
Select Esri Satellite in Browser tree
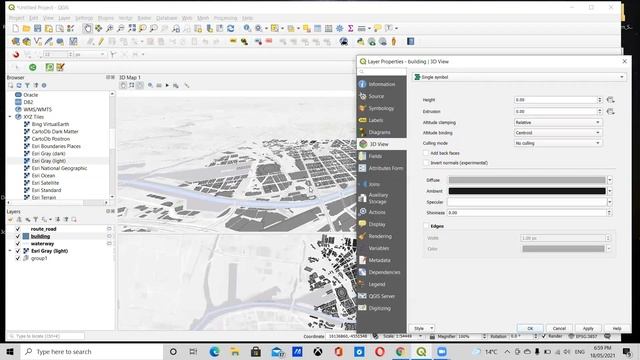(45, 183)
